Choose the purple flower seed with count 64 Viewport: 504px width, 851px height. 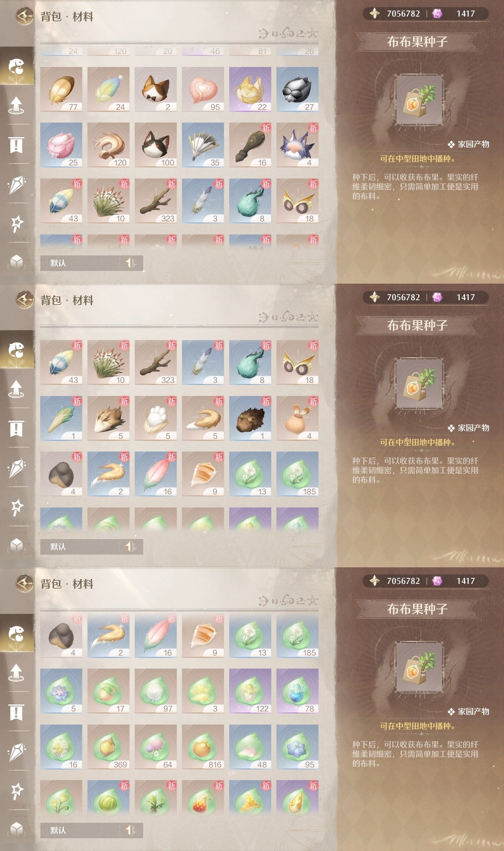pos(156,747)
